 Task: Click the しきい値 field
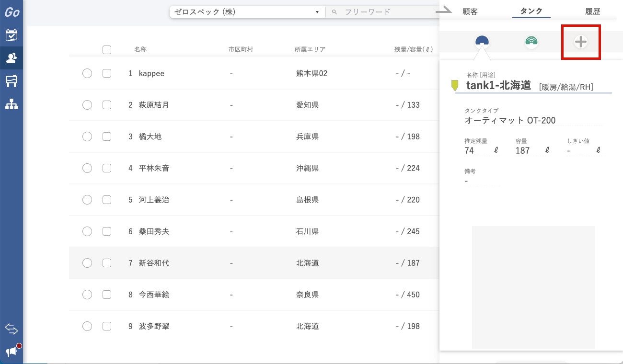point(584,150)
